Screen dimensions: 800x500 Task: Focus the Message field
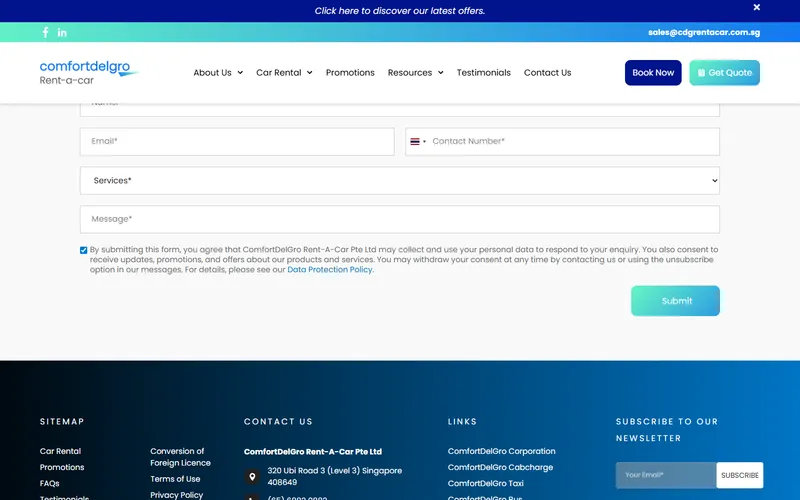(x=399, y=219)
